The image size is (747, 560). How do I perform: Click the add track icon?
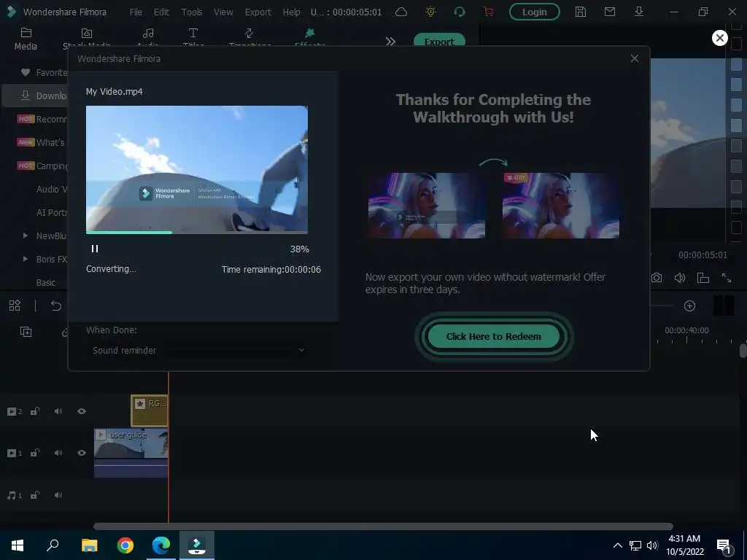tap(26, 332)
